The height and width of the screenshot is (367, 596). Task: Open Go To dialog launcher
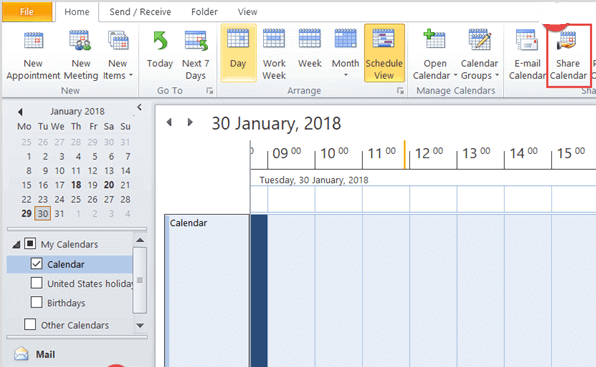(209, 91)
